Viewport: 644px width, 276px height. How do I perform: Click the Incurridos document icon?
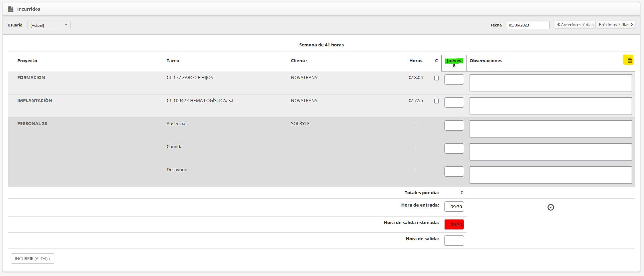click(x=11, y=9)
